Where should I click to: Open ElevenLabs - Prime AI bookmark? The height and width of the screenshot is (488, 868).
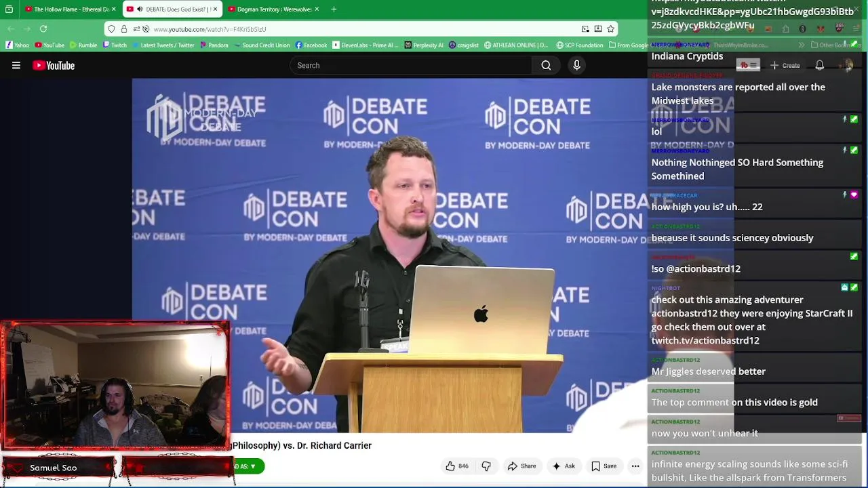point(366,45)
